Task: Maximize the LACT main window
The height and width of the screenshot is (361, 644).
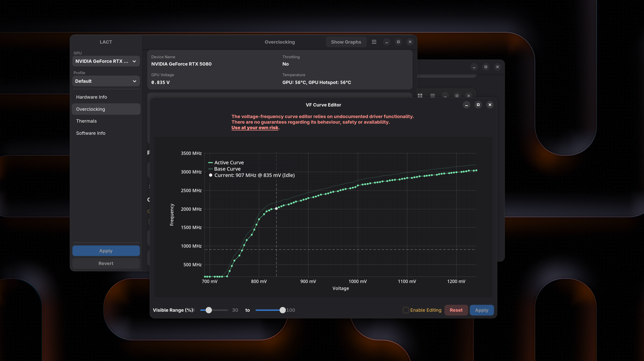Action: click(398, 42)
